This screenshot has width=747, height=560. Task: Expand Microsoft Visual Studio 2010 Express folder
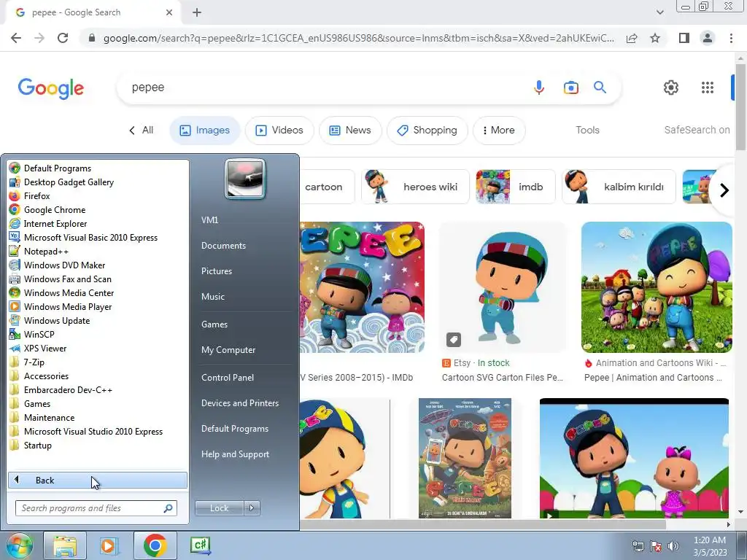pyautogui.click(x=86, y=431)
